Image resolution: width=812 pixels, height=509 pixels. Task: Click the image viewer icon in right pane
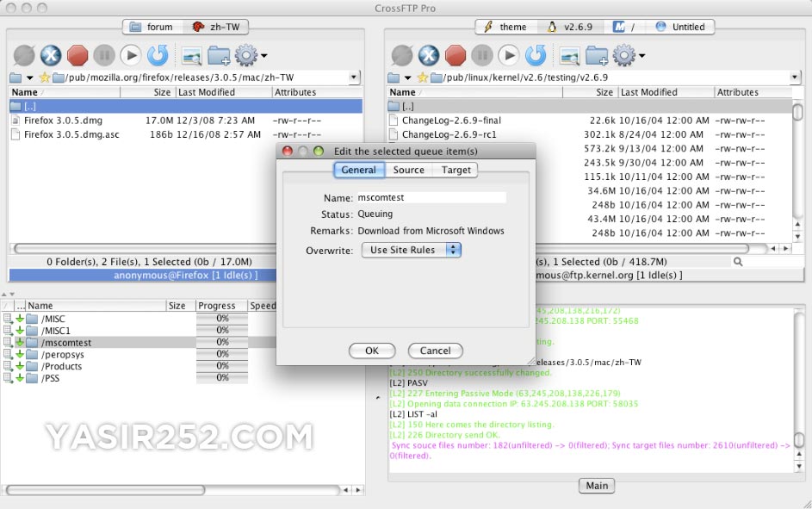(569, 56)
